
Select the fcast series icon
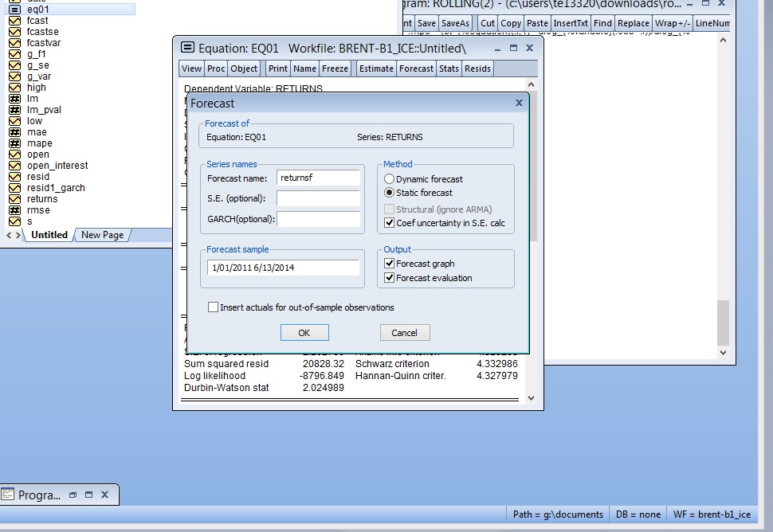[x=14, y=21]
